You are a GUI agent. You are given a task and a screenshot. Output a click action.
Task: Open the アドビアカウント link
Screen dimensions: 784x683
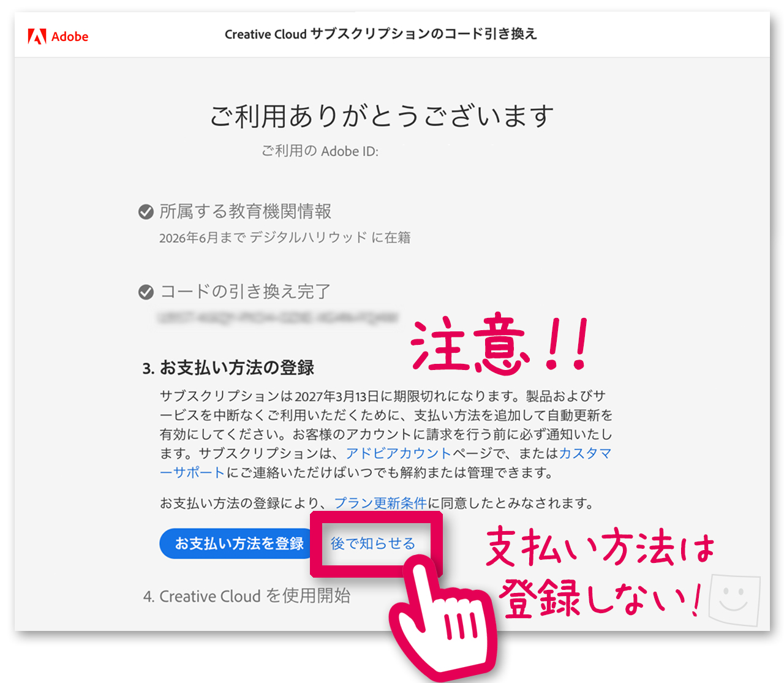pos(399,453)
